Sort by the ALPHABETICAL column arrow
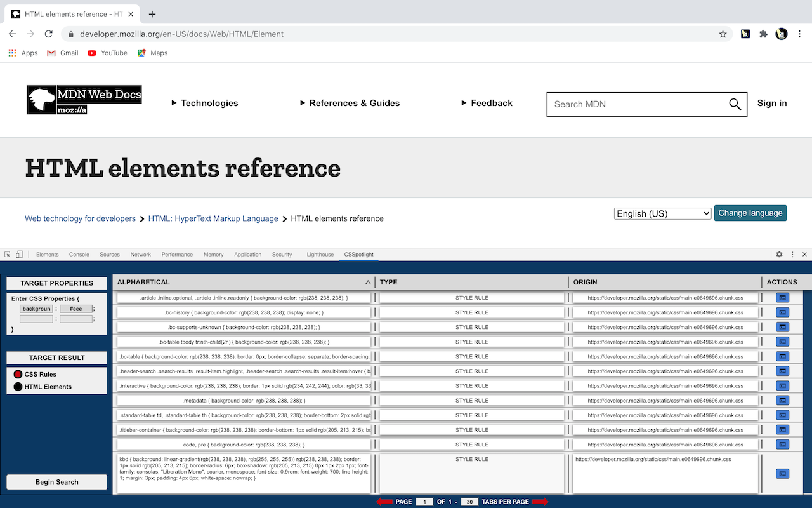This screenshot has width=812, height=508. click(x=368, y=283)
